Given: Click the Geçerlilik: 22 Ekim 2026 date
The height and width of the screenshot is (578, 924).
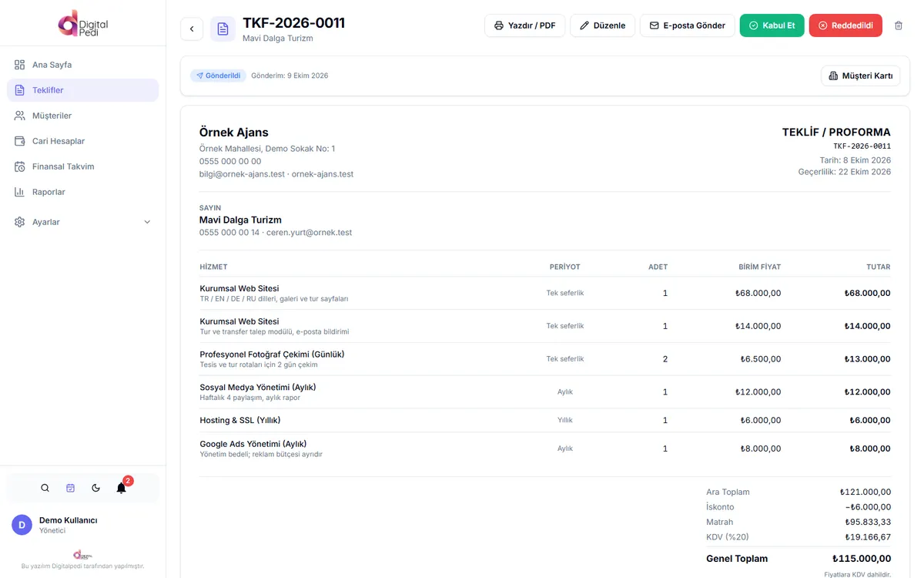Looking at the screenshot, I should 845,172.
